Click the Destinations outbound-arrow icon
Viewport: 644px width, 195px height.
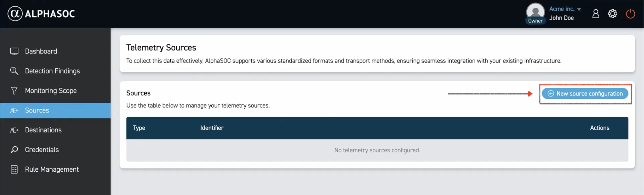click(14, 130)
